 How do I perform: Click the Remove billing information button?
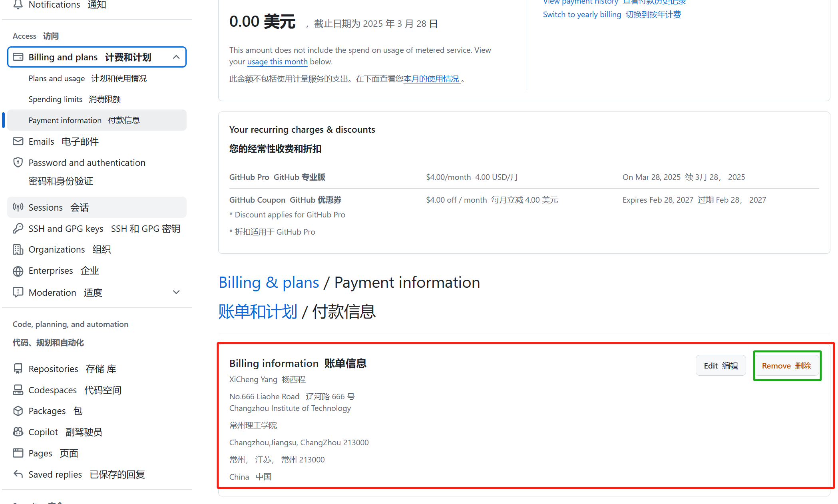click(786, 365)
